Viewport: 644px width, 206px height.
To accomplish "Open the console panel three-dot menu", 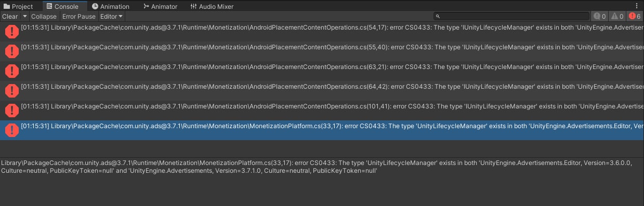I will click(637, 6).
